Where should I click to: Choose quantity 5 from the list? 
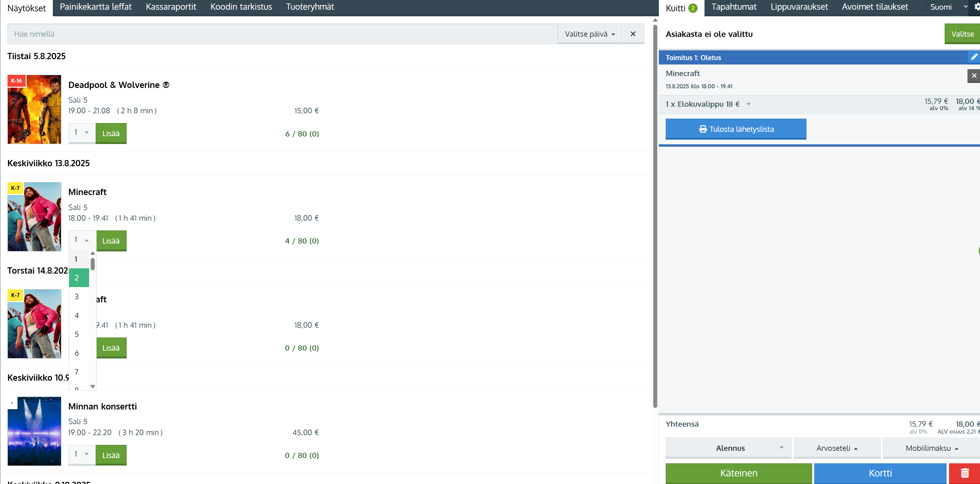tap(77, 334)
